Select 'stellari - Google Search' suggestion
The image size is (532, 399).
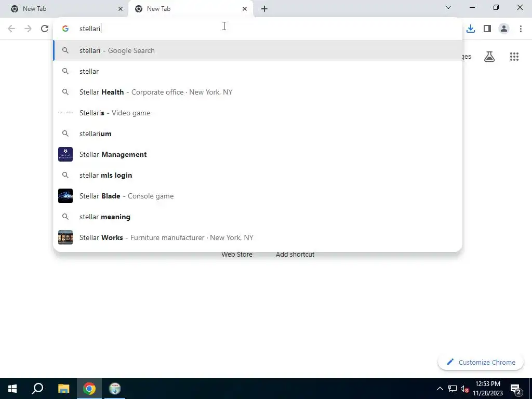[x=258, y=50]
